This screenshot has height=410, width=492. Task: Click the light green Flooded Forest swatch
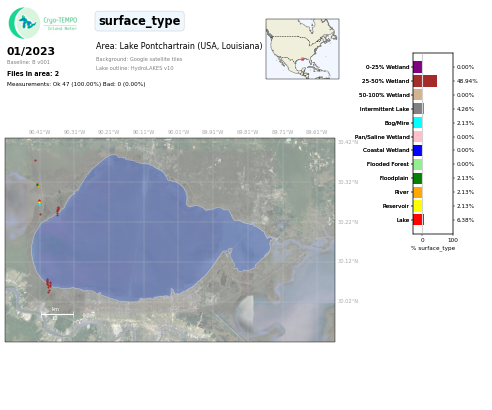click(x=418, y=164)
